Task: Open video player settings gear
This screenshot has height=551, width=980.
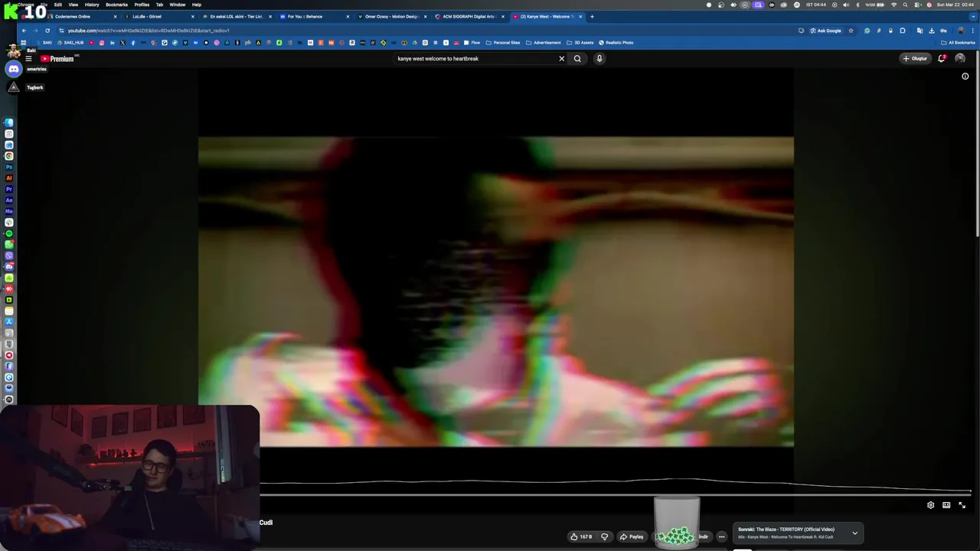Action: (x=930, y=505)
